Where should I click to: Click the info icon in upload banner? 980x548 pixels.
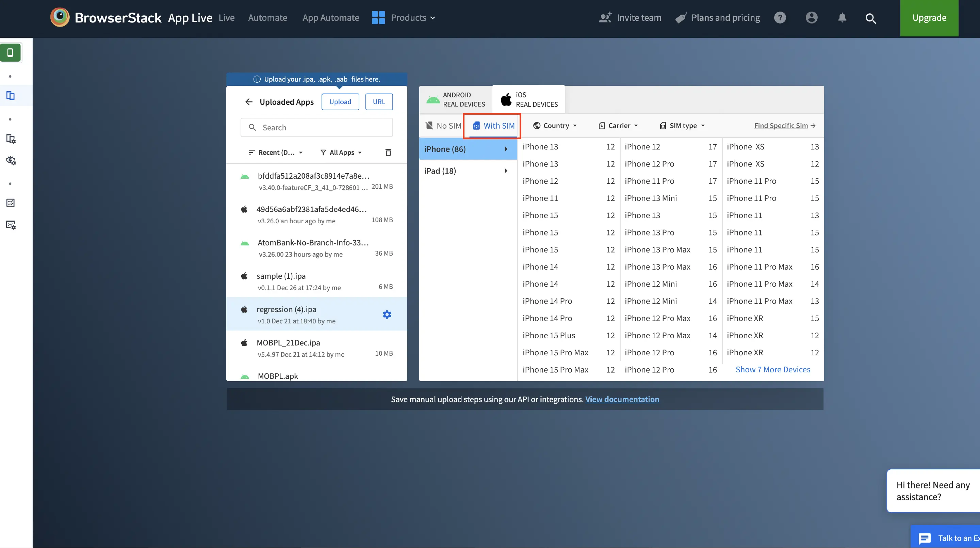257,79
